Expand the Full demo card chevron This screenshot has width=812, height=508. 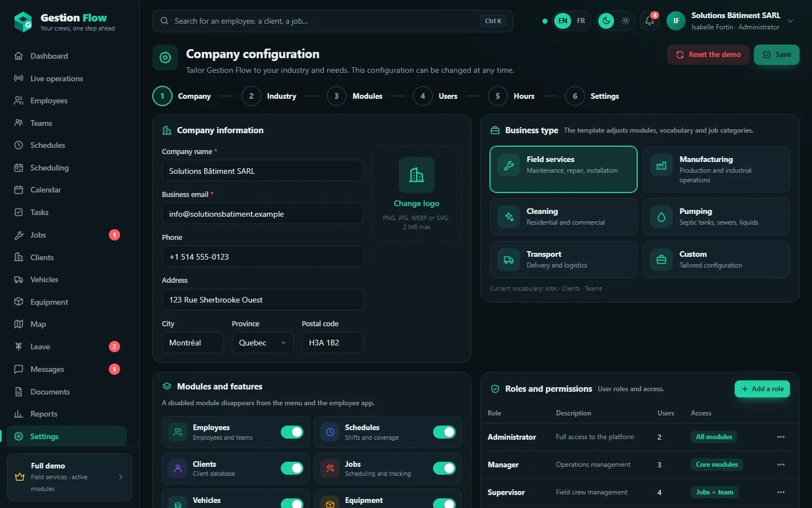tap(121, 477)
